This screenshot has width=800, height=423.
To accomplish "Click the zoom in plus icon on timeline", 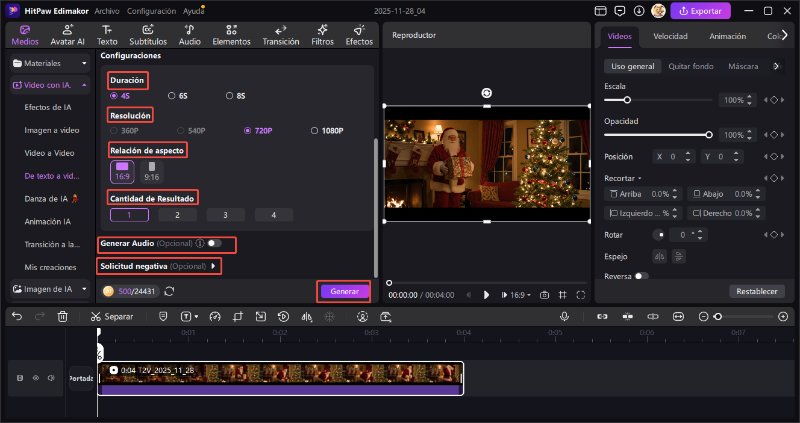I will 783,317.
